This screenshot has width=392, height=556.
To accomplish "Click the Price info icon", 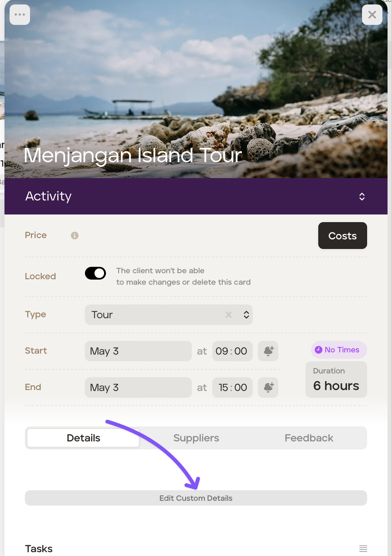I will (75, 236).
